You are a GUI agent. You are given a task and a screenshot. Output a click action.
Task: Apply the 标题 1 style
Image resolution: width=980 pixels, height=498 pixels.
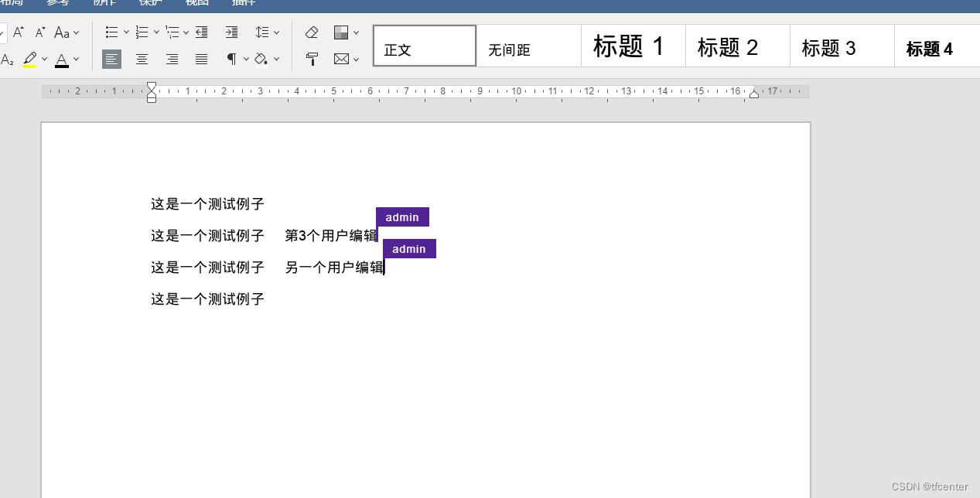[633, 46]
